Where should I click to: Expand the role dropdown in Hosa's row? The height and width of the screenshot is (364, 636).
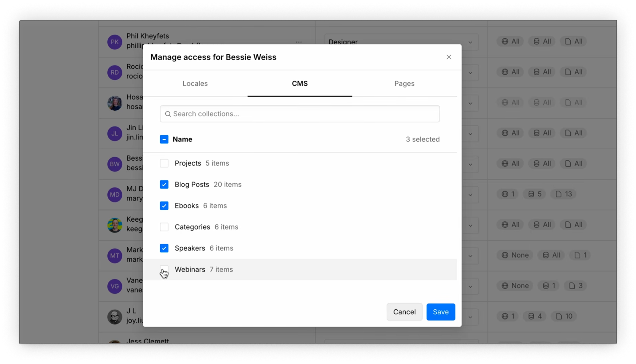point(470,103)
